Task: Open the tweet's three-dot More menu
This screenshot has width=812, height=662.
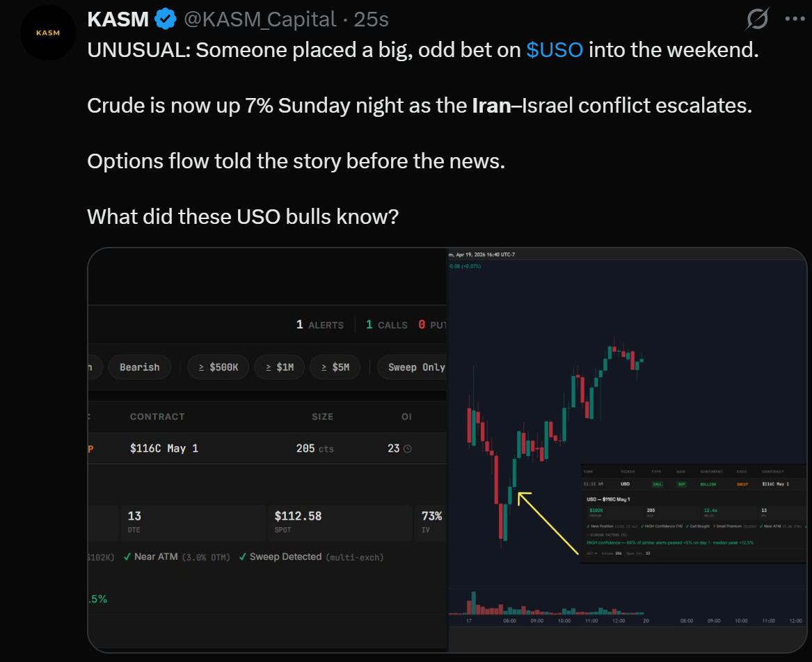Action: (x=795, y=19)
